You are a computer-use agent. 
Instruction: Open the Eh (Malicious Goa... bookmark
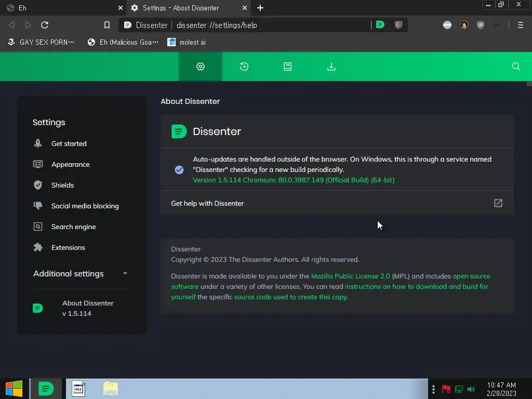click(x=123, y=42)
